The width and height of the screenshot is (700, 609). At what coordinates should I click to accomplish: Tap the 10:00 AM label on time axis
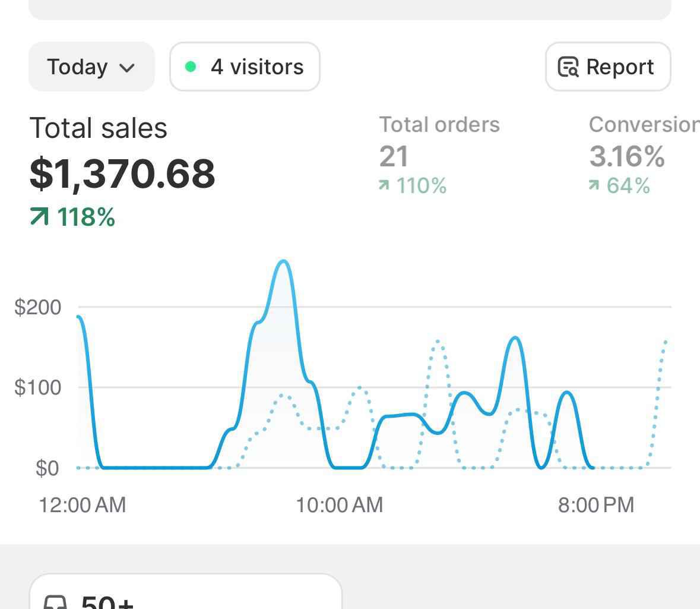339,505
